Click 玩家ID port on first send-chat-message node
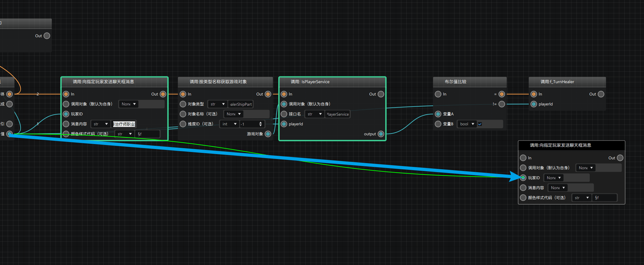 pyautogui.click(x=66, y=114)
